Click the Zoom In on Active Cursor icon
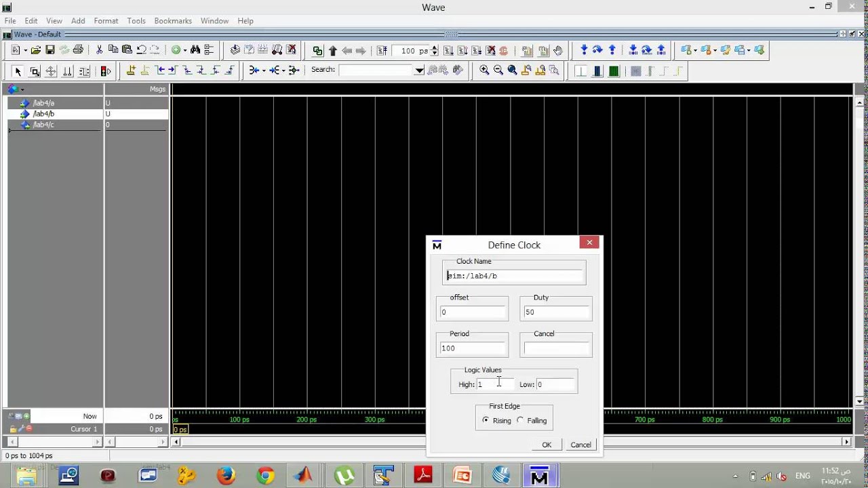 pos(526,70)
